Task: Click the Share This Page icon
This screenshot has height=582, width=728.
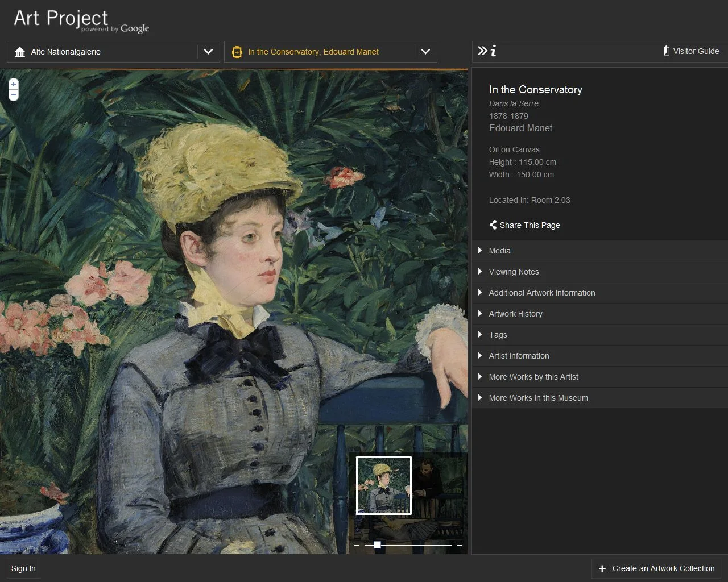Action: (493, 225)
